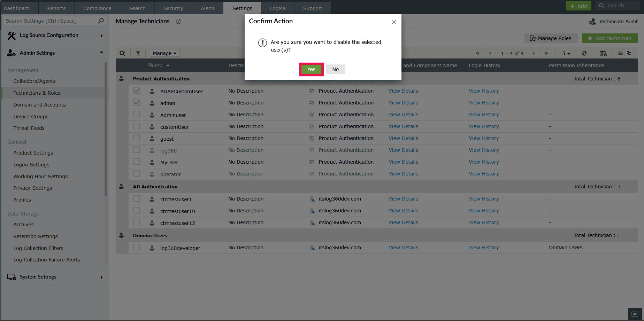Click the ADAPCustomUser user icon

pyautogui.click(x=152, y=91)
